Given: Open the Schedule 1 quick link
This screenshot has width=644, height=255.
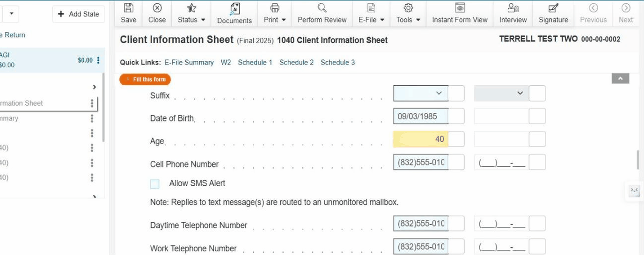Looking at the screenshot, I should point(255,62).
